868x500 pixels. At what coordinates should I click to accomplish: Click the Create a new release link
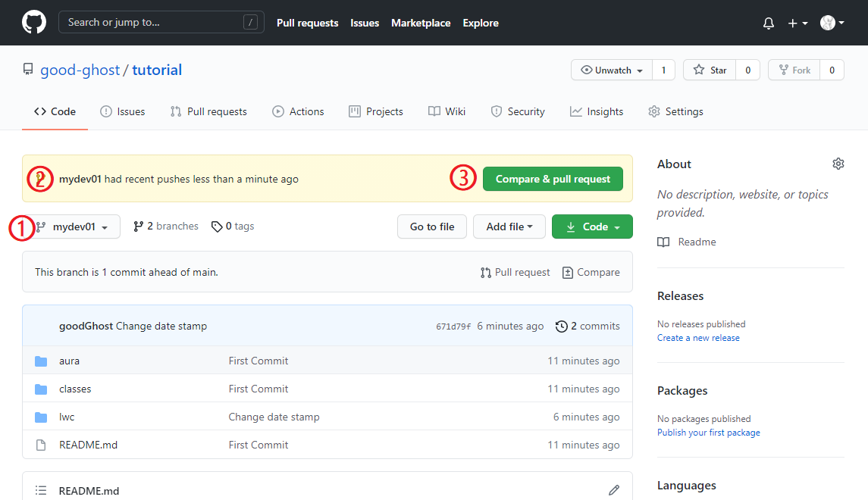pyautogui.click(x=698, y=337)
